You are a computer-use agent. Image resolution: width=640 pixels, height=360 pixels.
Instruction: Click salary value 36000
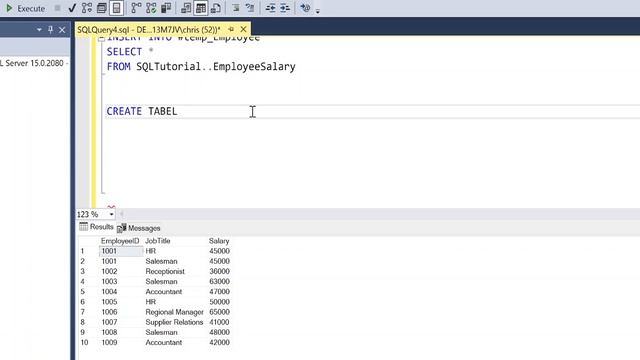click(219, 271)
